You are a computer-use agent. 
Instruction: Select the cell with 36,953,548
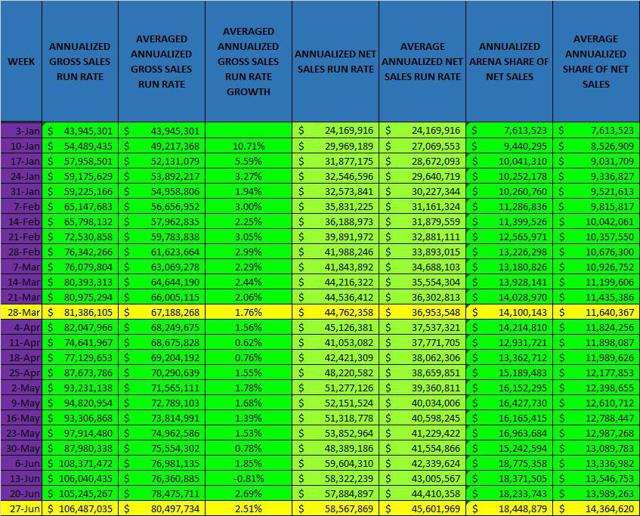pos(422,312)
